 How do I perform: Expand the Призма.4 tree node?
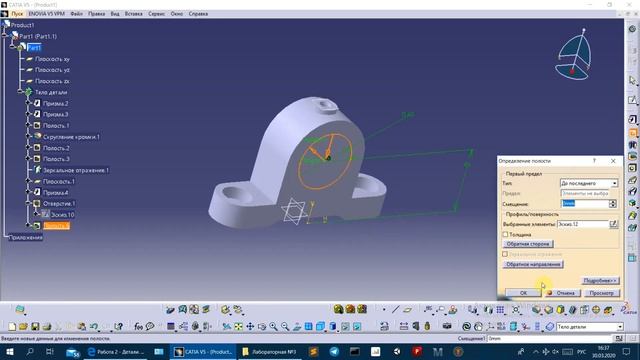[29, 192]
